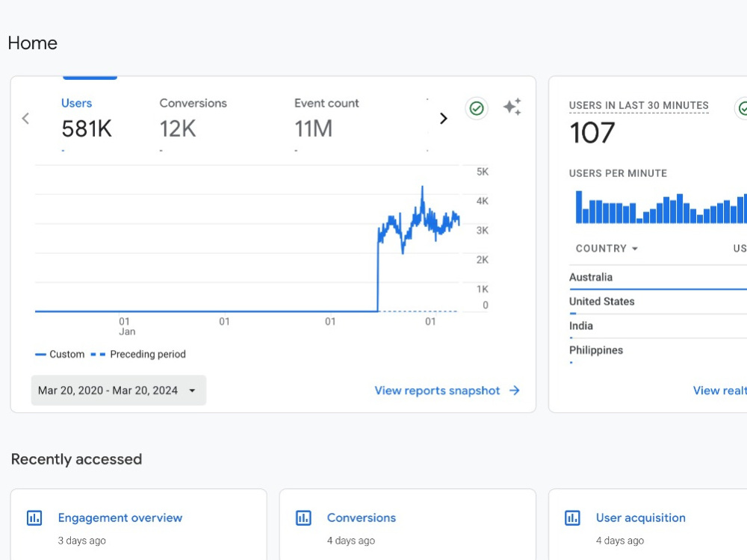Click the 11M event count value

[313, 129]
